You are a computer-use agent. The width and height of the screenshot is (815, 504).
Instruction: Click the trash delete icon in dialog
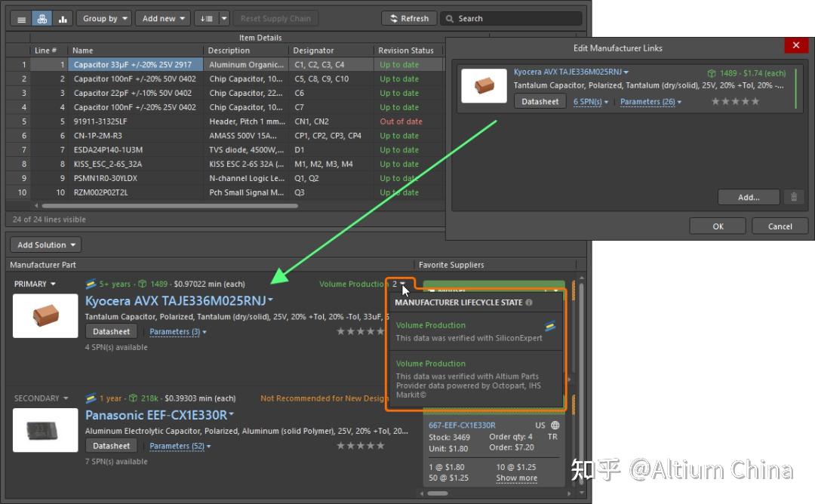click(x=794, y=197)
